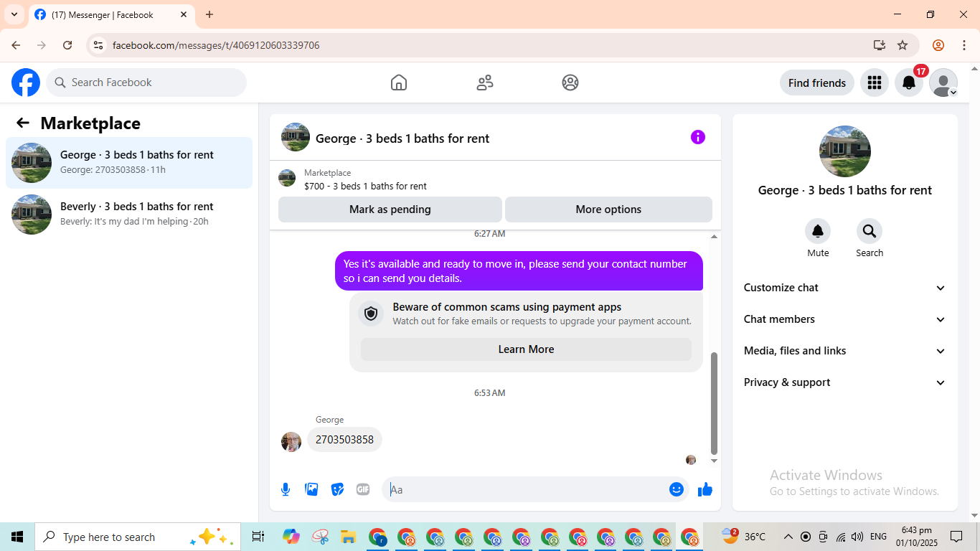Reload the page in Chrome
The height and width of the screenshot is (551, 980).
67,45
